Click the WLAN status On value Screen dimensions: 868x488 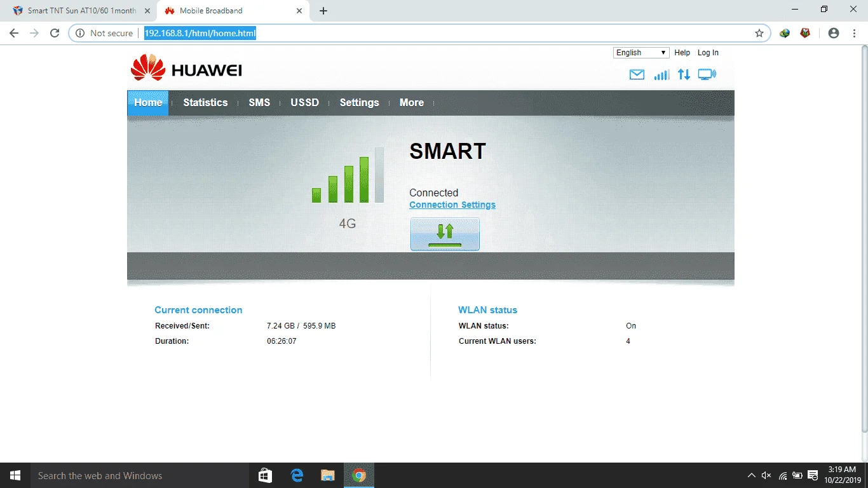coord(631,326)
